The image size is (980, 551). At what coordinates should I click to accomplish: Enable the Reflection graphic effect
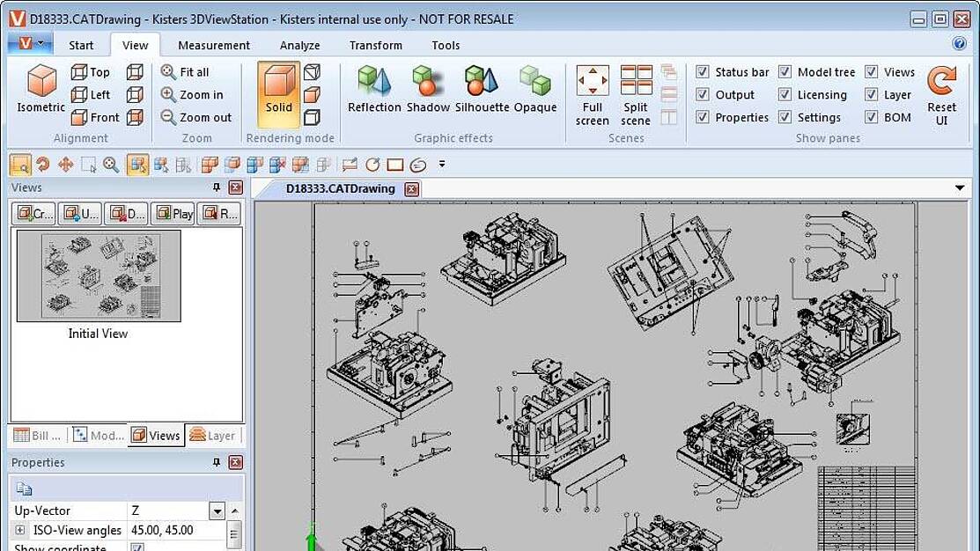click(x=374, y=83)
